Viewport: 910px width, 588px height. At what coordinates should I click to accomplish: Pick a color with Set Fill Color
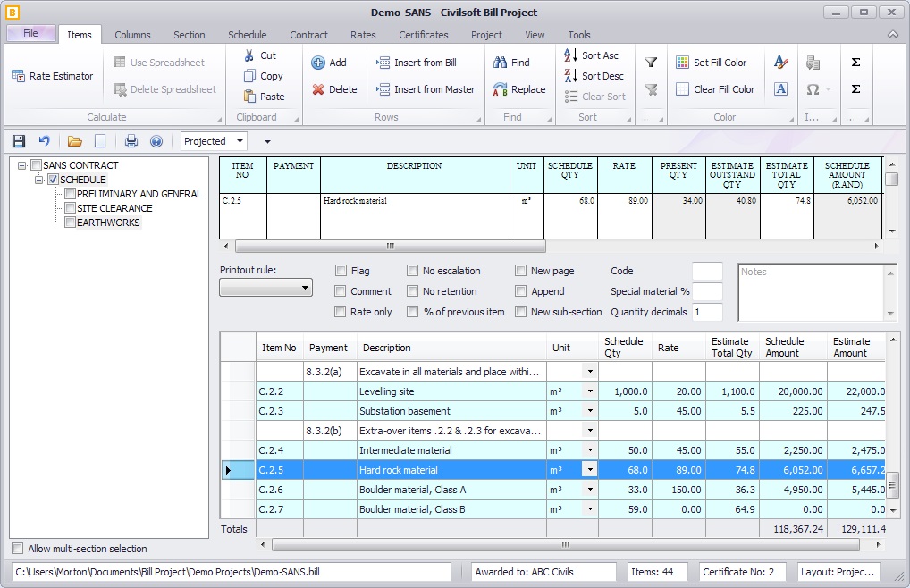point(712,63)
